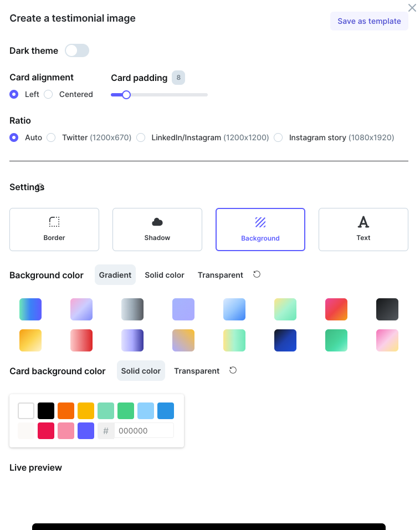Focus the hex color input field
420x530 pixels.
[x=144, y=431]
